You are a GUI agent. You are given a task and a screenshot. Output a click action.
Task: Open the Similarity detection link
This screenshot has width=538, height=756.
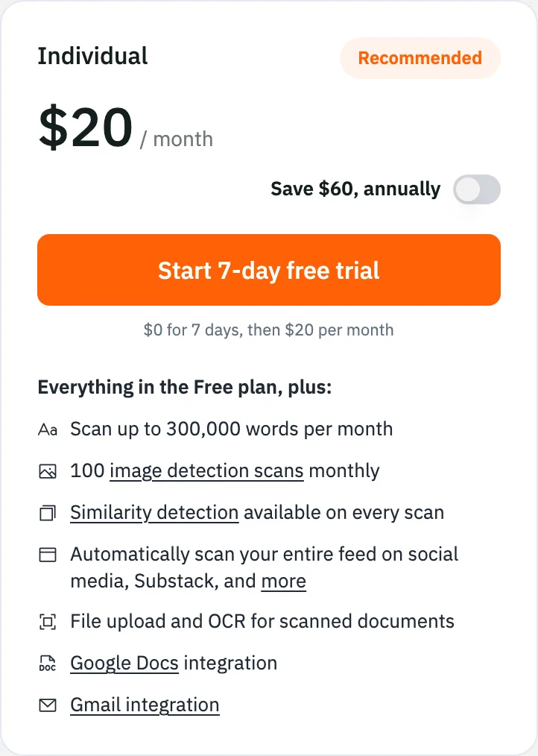click(154, 512)
